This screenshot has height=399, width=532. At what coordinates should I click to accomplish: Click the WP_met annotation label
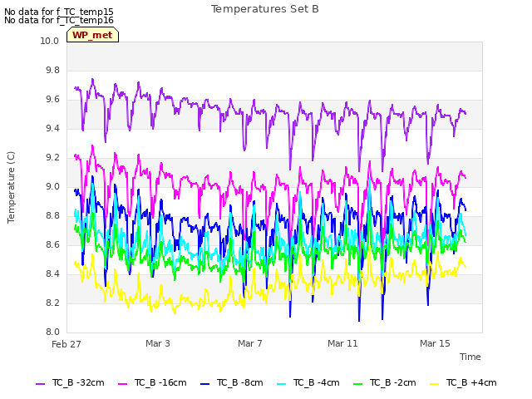92,35
